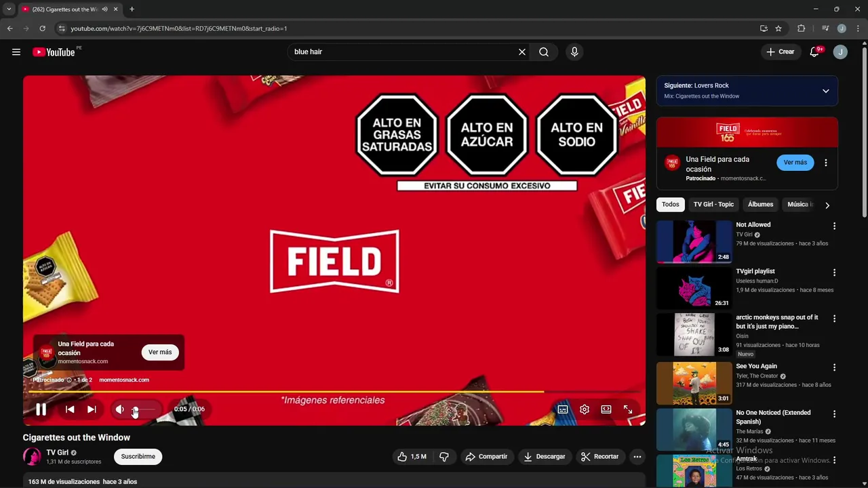Dislike the video
This screenshot has width=868, height=488.
(x=444, y=457)
